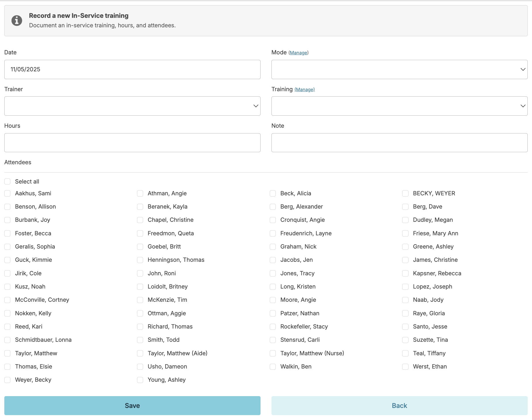Check the Lopez, Joseph checkbox
The width and height of the screenshot is (532, 420).
click(x=405, y=287)
